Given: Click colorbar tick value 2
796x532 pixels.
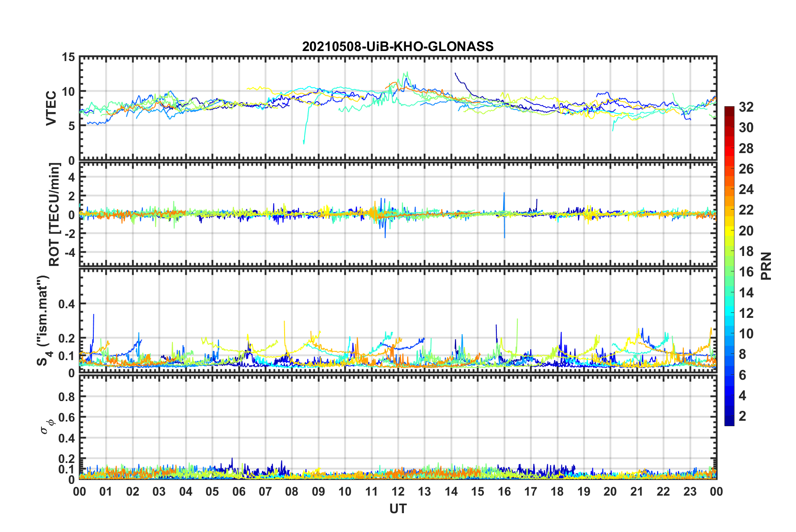Looking at the screenshot, I should (742, 416).
